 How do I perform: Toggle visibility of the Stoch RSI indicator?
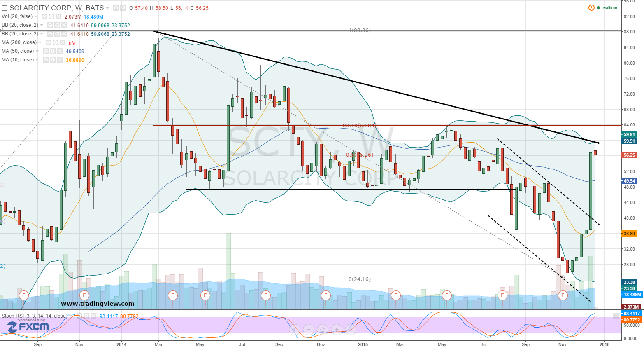[x=80, y=316]
